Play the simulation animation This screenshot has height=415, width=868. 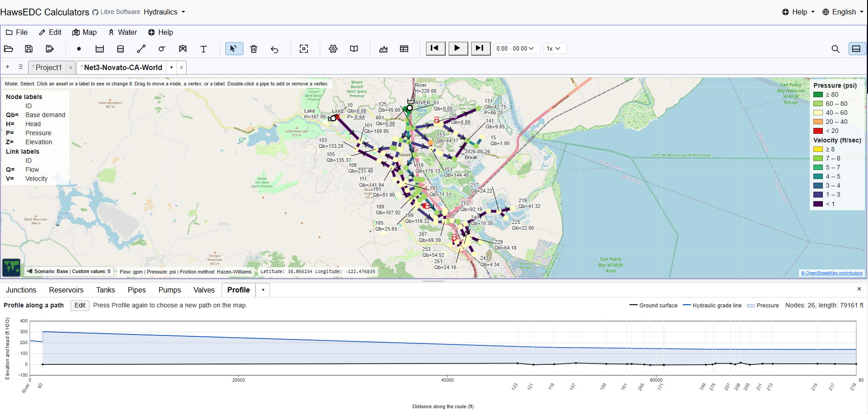(458, 48)
